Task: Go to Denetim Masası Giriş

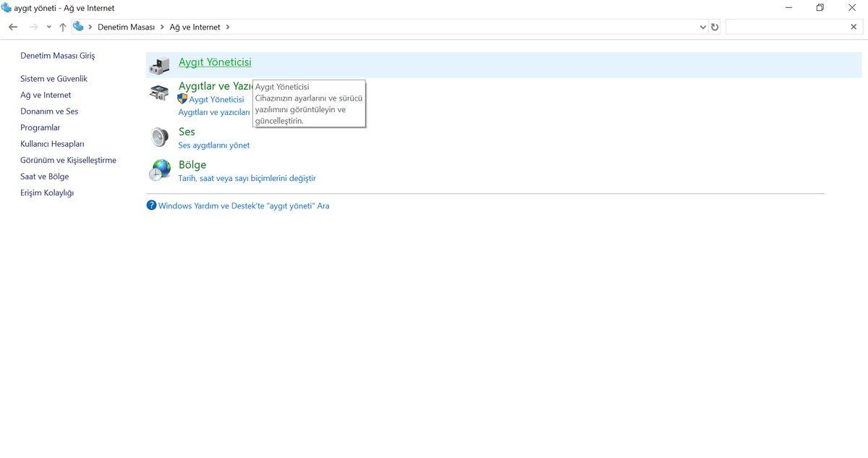Action: click(x=57, y=56)
